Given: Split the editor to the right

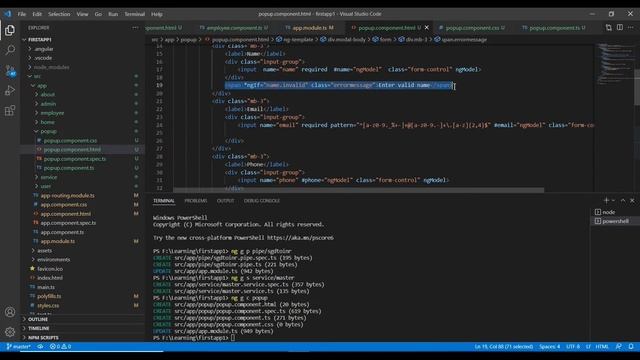Looking at the screenshot, I should click(x=620, y=28).
